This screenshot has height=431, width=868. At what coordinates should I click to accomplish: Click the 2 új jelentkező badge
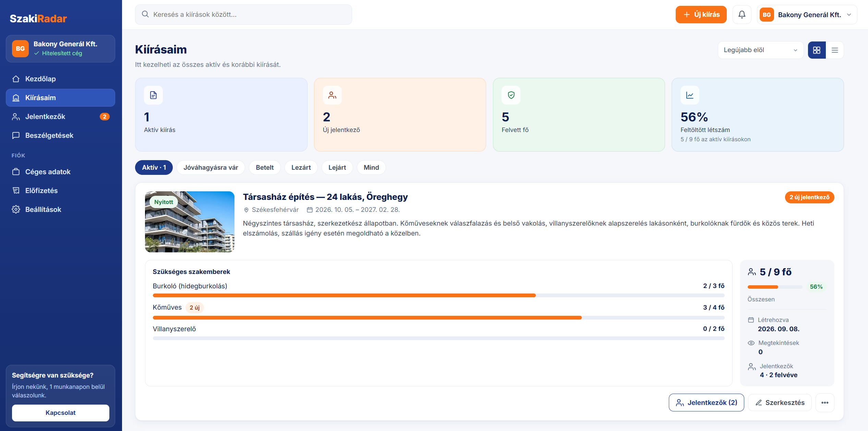[x=809, y=197]
